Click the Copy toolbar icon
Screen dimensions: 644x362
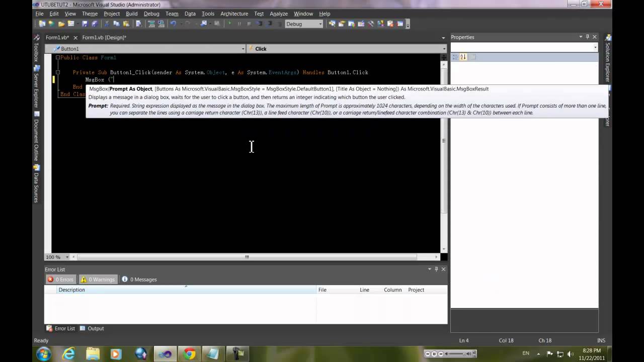point(116,24)
